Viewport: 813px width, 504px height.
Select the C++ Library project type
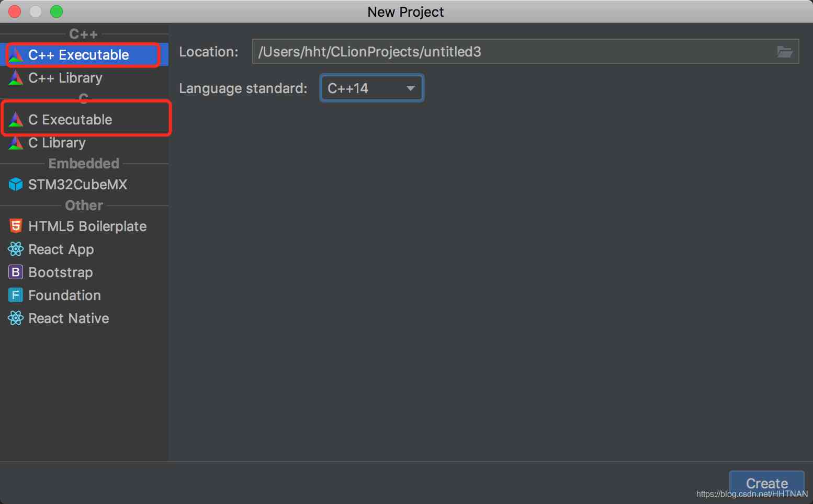pyautogui.click(x=84, y=78)
